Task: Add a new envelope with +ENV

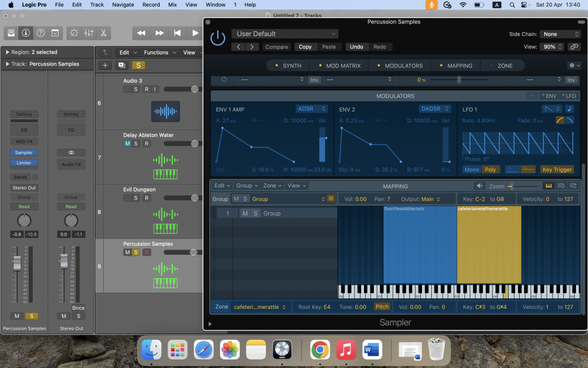Action: (x=548, y=96)
